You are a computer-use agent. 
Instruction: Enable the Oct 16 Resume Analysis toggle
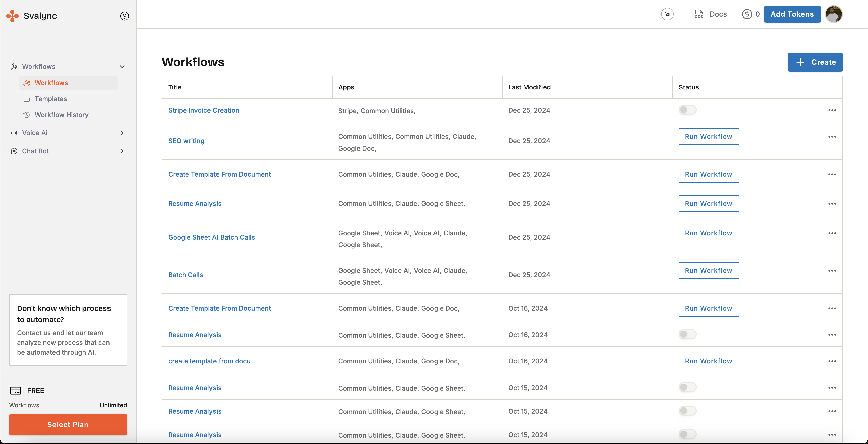(687, 334)
